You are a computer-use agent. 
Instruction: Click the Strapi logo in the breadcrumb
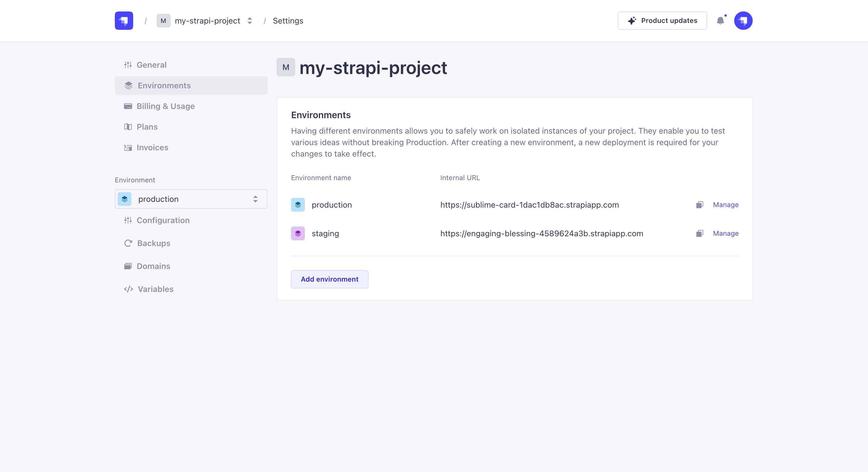(x=123, y=21)
